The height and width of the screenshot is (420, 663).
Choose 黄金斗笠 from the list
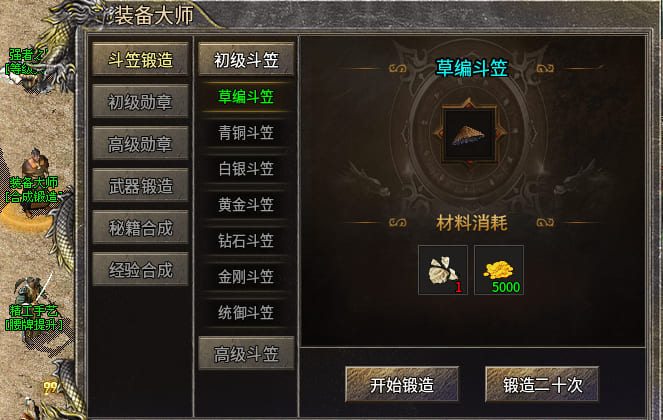point(246,205)
